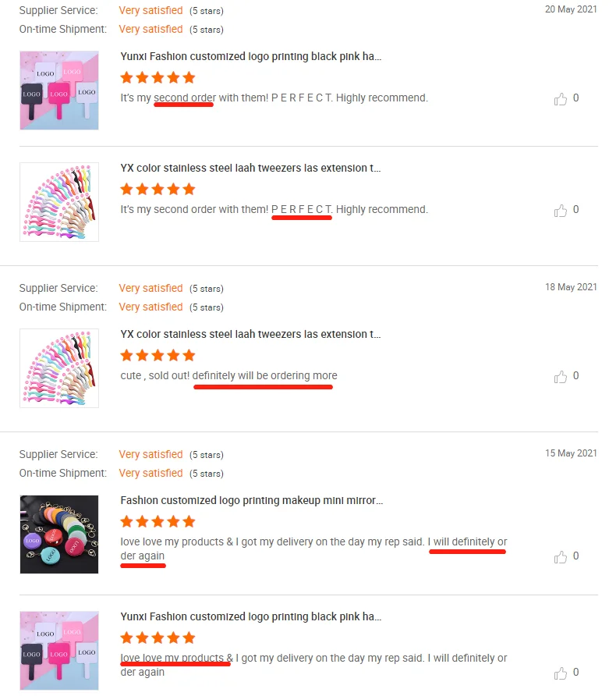Click star rating of mini mirror review

pos(158,521)
